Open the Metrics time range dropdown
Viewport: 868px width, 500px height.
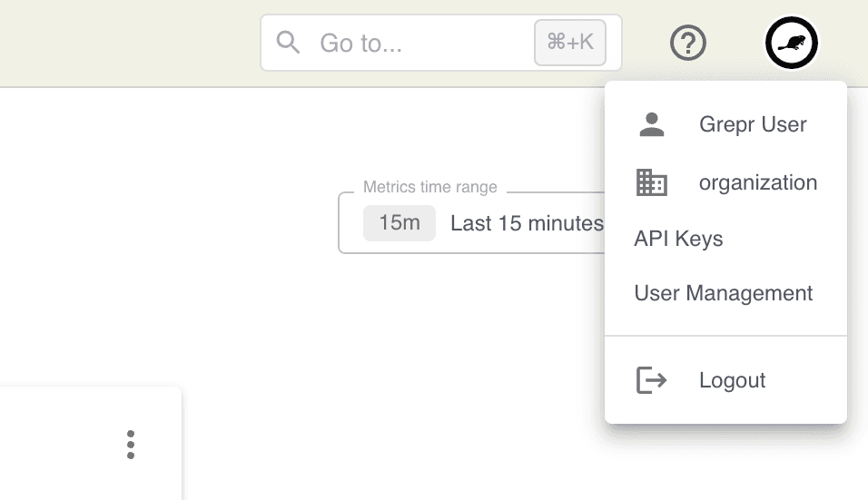point(471,223)
